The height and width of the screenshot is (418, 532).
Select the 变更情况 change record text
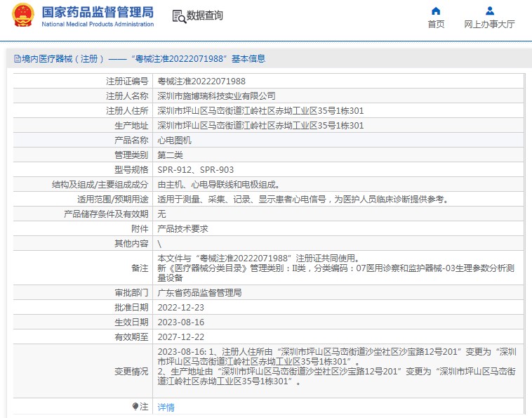(x=337, y=367)
